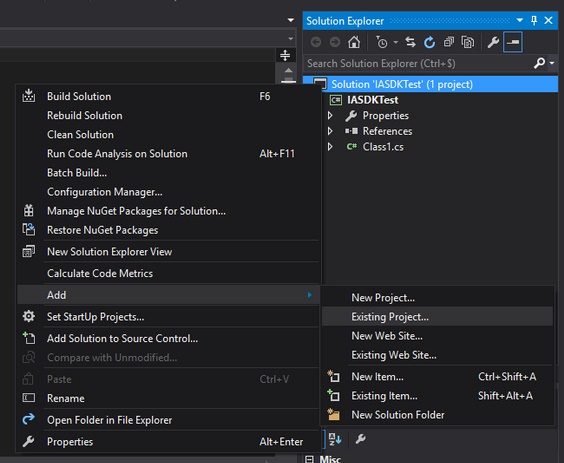The width and height of the screenshot is (564, 463).
Task: Click the wrench Properties icon in toolbar
Action: [x=493, y=42]
